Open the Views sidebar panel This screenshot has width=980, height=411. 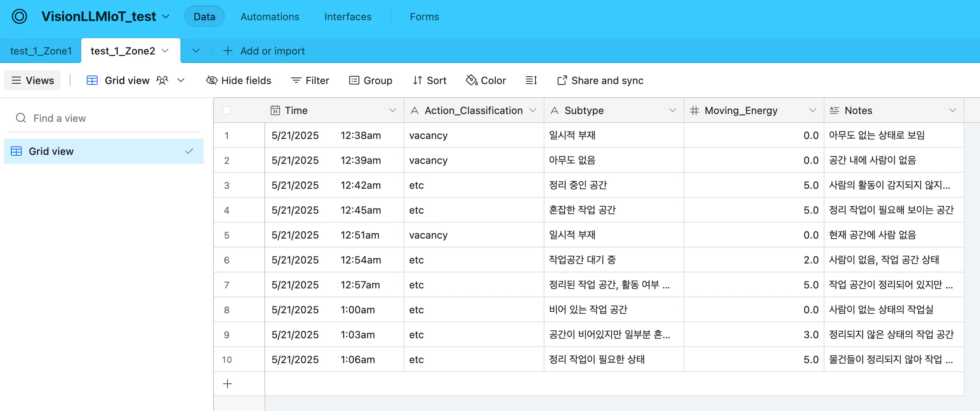click(x=32, y=80)
